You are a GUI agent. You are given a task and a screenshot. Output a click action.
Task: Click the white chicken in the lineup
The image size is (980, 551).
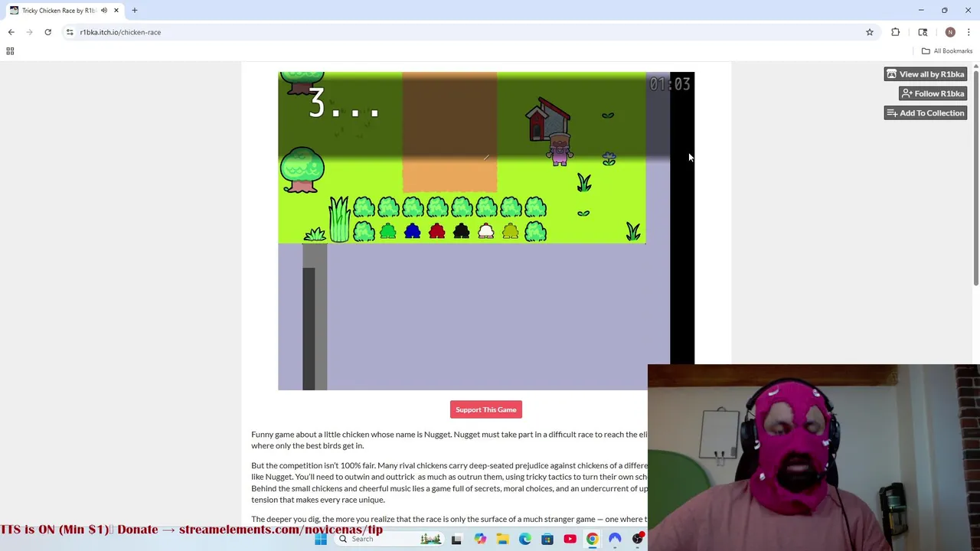coord(486,232)
